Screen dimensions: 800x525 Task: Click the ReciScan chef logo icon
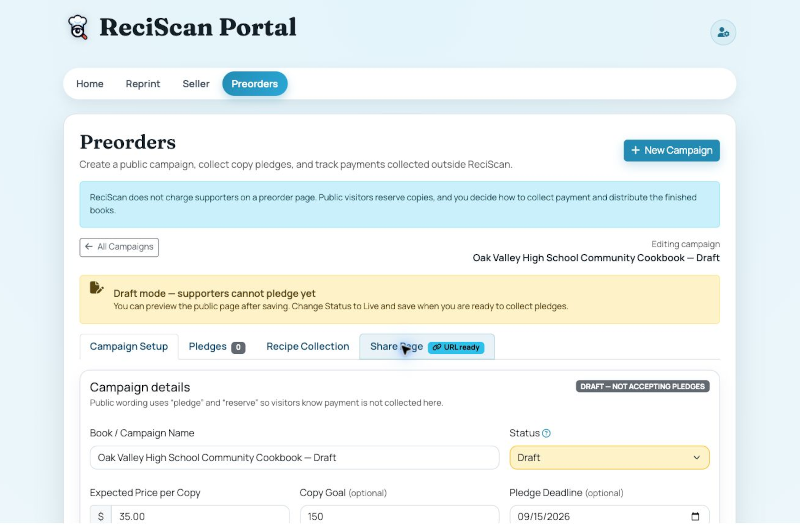click(78, 27)
